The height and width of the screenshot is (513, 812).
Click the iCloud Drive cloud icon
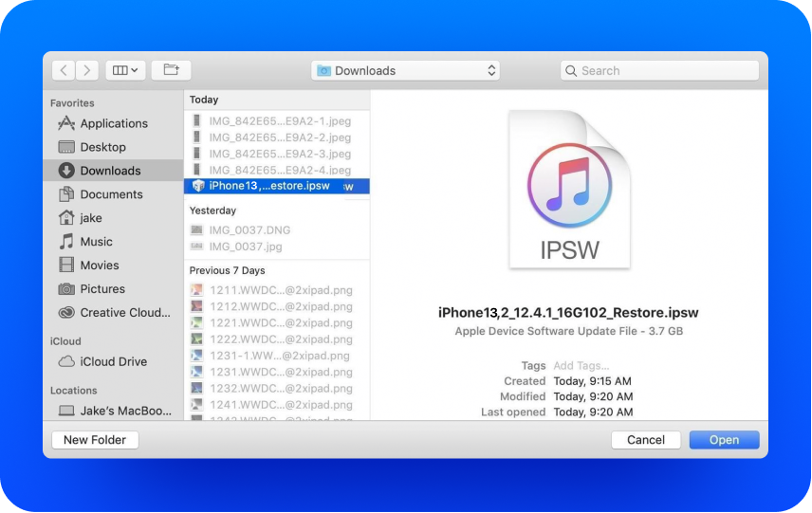pyautogui.click(x=66, y=361)
